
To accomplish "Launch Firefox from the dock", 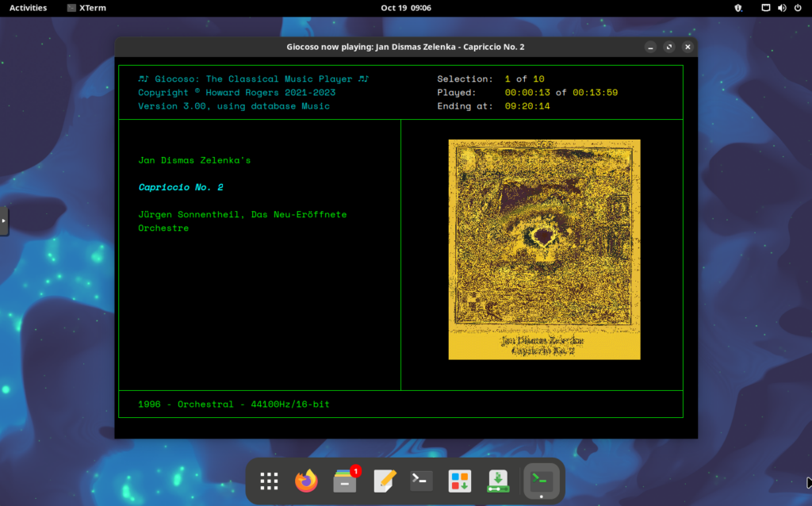I will pyautogui.click(x=307, y=481).
